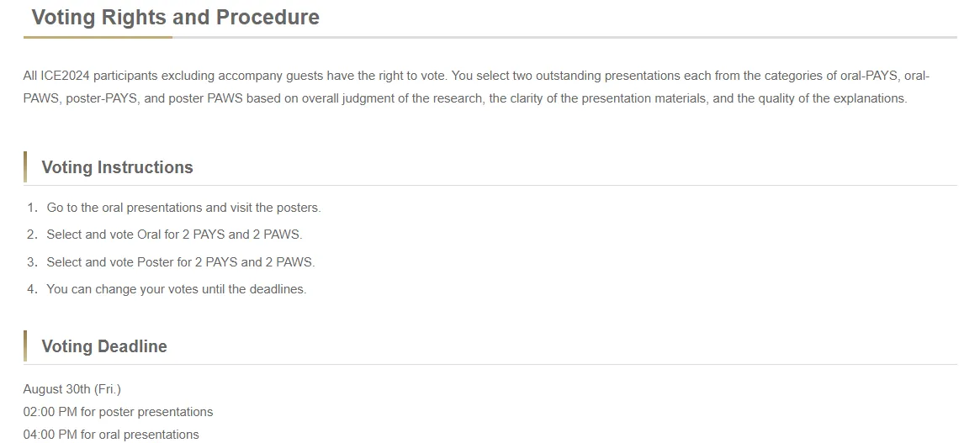The image size is (980, 443).
Task: Click "02:00 PM for poster presentations" deadline
Action: click(x=118, y=412)
